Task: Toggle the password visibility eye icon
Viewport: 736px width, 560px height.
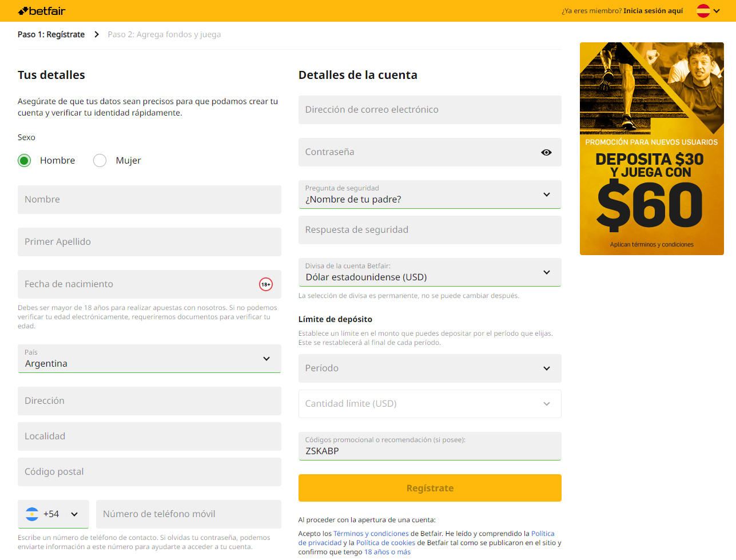Action: [546, 152]
